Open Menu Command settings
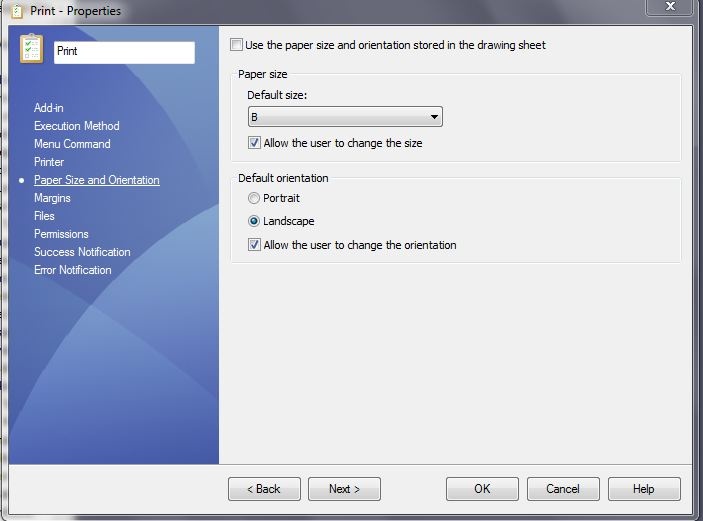 [72, 144]
